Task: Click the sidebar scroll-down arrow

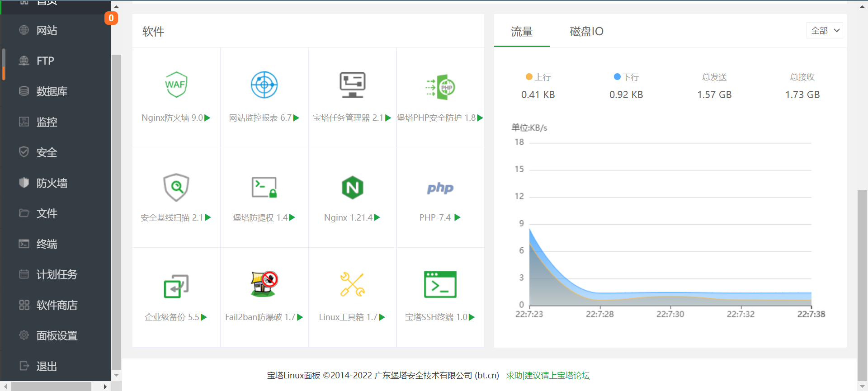Action: (116, 375)
